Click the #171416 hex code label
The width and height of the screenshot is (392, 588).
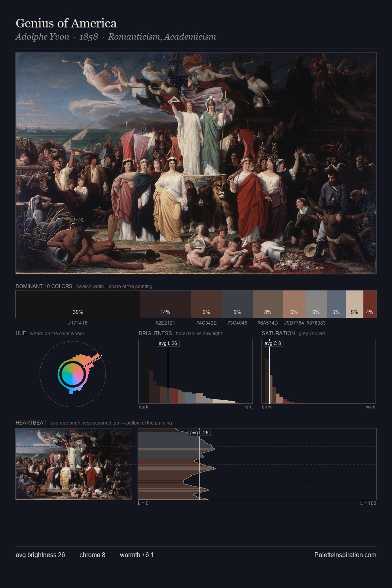pos(78,323)
